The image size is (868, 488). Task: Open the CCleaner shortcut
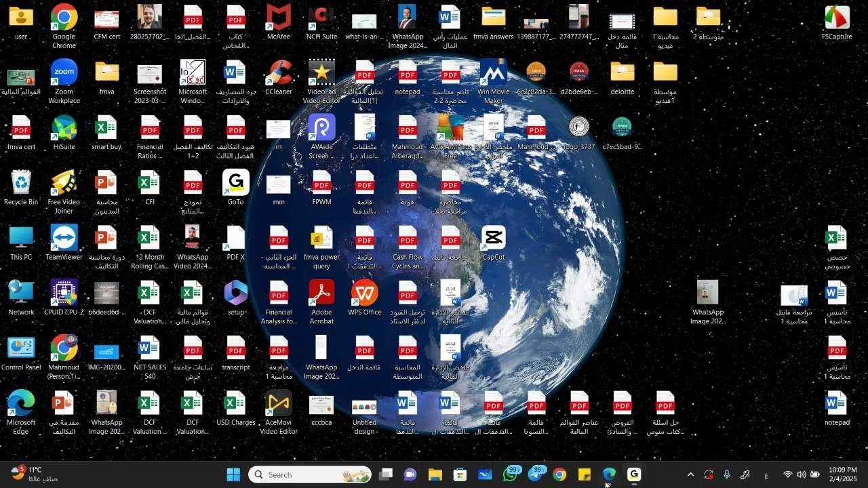pos(279,77)
